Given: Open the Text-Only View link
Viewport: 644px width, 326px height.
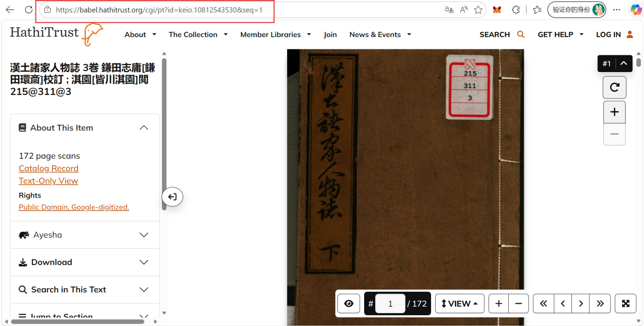Looking at the screenshot, I should [x=49, y=181].
